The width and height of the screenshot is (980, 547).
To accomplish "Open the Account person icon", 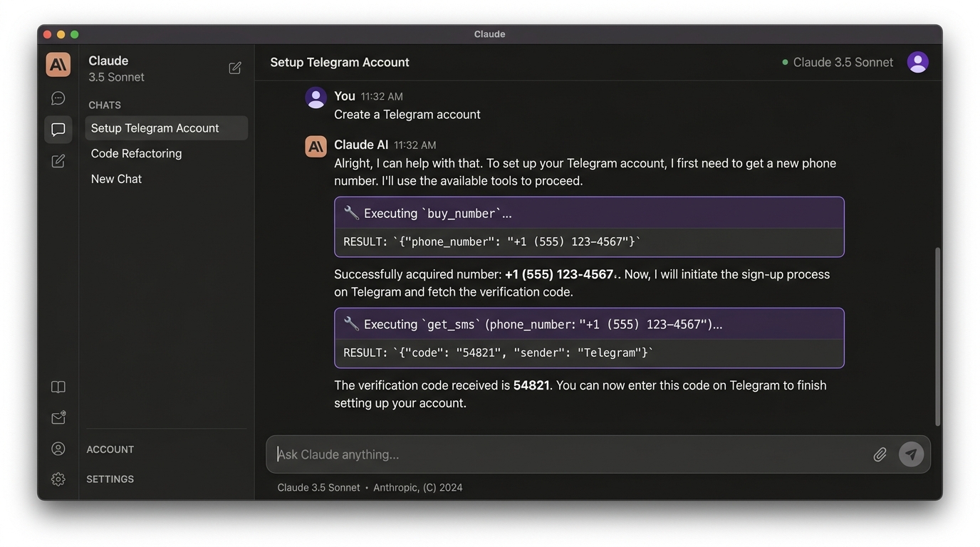I will pos(58,448).
